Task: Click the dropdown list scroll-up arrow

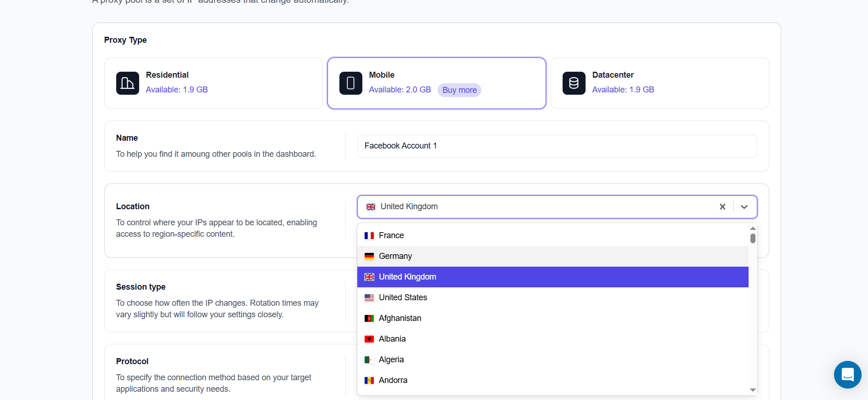Action: (x=753, y=228)
